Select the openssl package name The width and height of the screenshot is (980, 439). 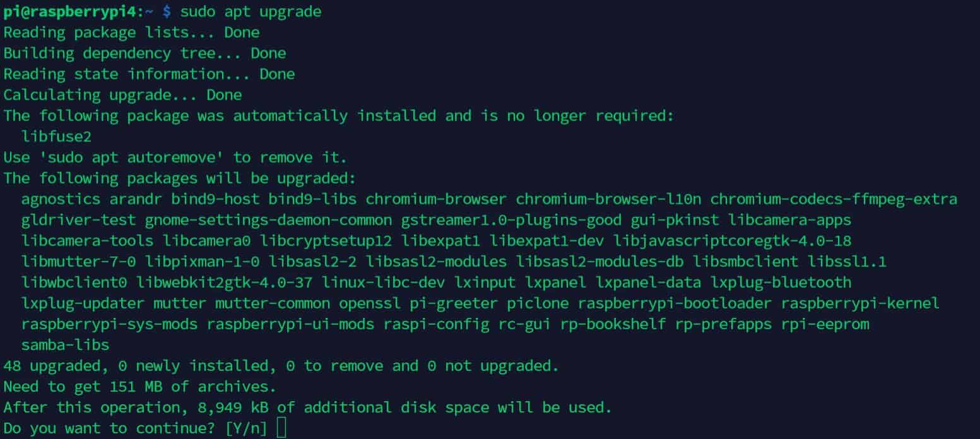click(x=370, y=303)
